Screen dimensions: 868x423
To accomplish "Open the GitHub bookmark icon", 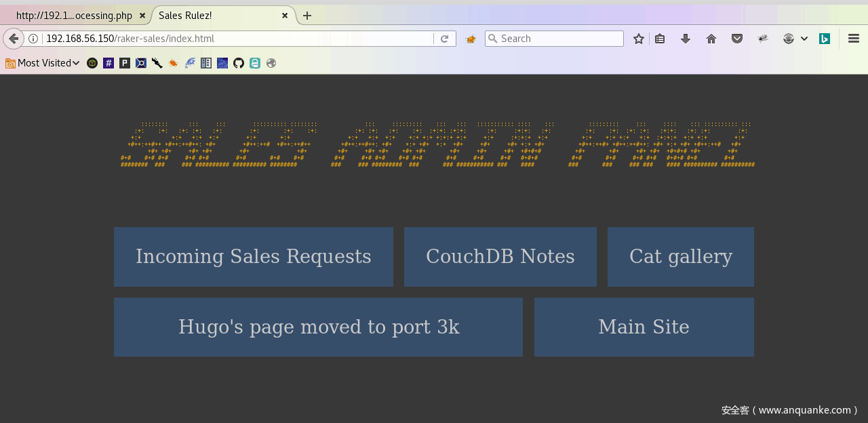I will [239, 63].
